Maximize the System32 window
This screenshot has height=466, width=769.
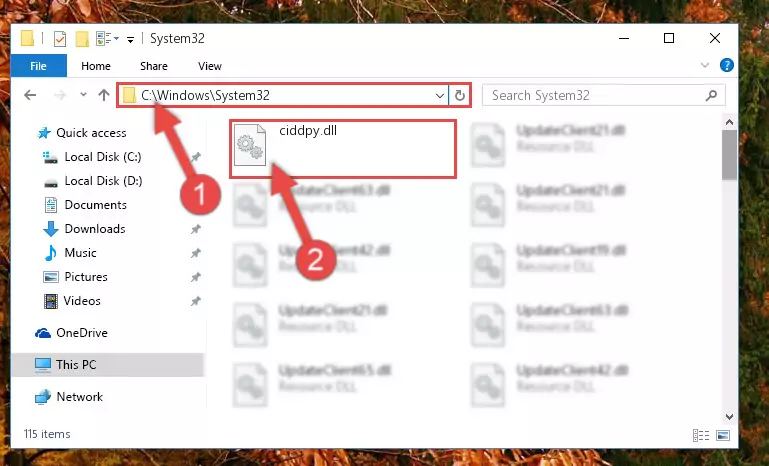pyautogui.click(x=669, y=38)
